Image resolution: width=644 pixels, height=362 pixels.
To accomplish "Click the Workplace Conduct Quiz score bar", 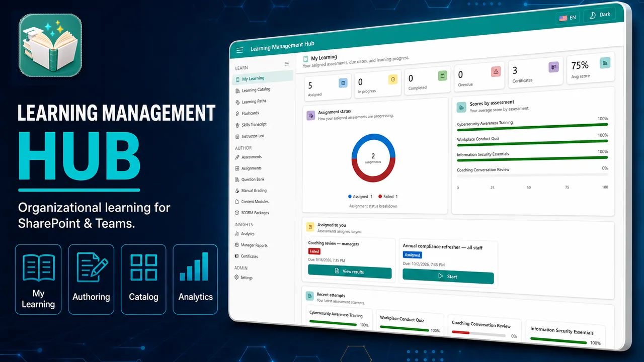I will pyautogui.click(x=532, y=142).
